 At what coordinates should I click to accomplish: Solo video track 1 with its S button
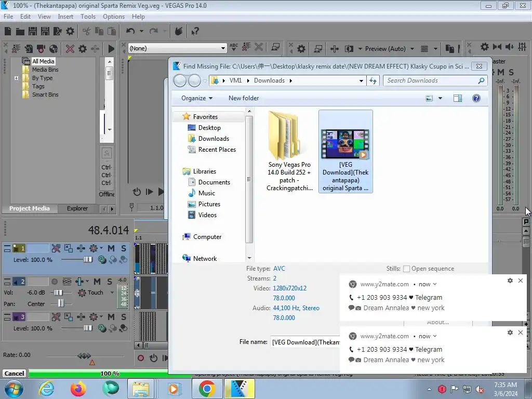124,248
